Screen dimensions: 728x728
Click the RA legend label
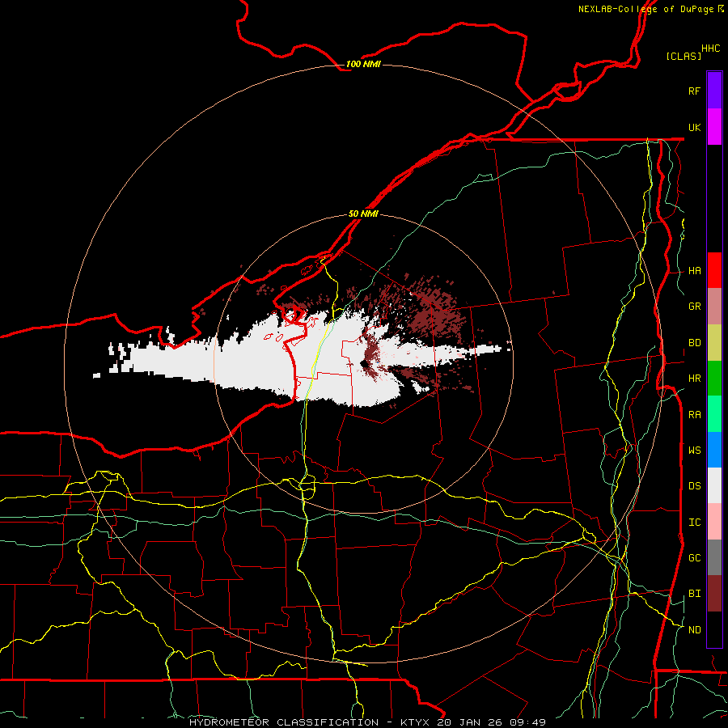694,415
